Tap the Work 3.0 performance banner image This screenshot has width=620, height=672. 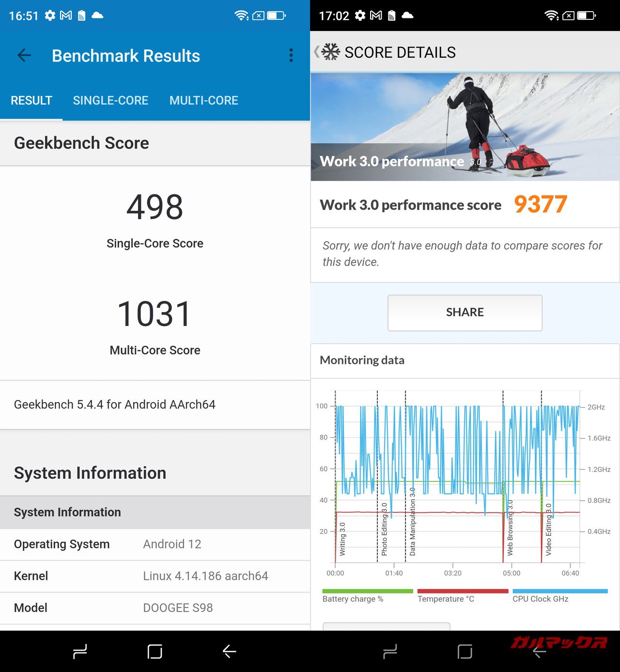tap(465, 127)
